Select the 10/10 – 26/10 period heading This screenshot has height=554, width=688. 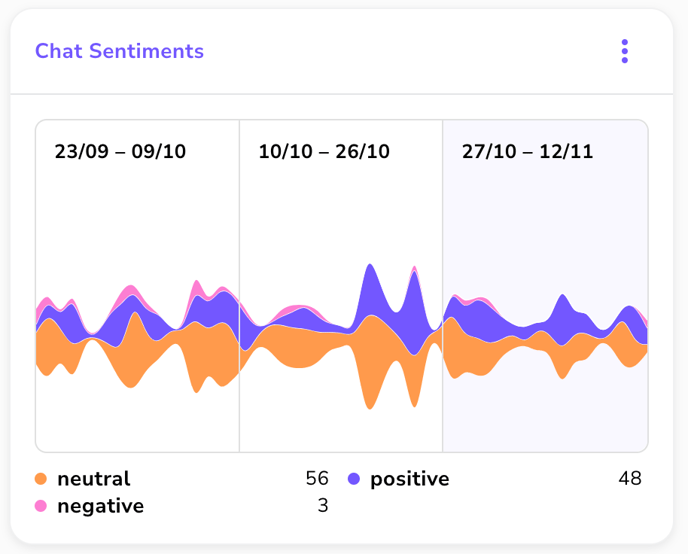pyautogui.click(x=324, y=152)
